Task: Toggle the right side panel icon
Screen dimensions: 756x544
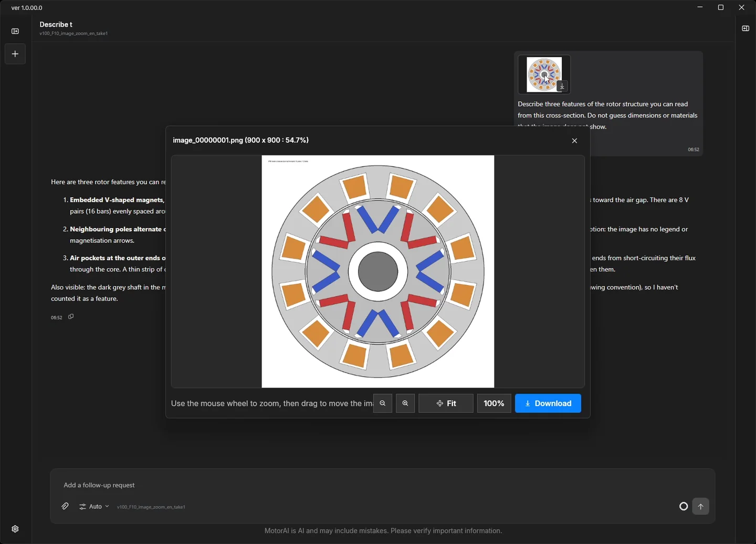Action: tap(745, 28)
